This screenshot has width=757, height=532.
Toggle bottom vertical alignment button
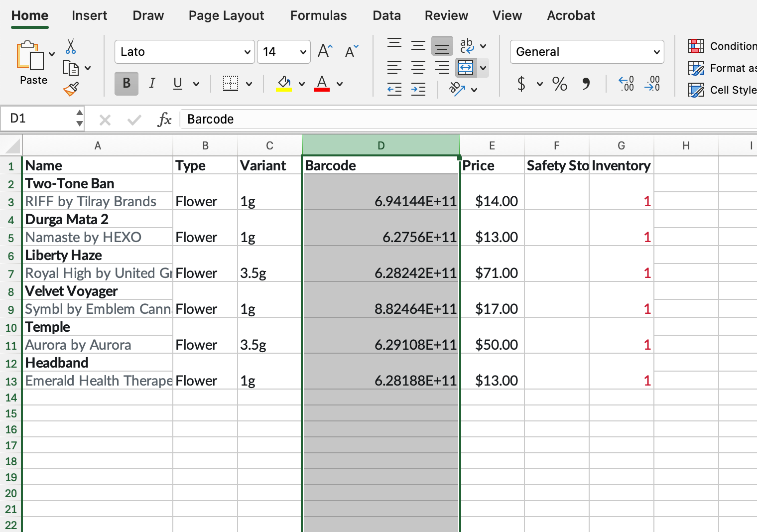click(442, 46)
